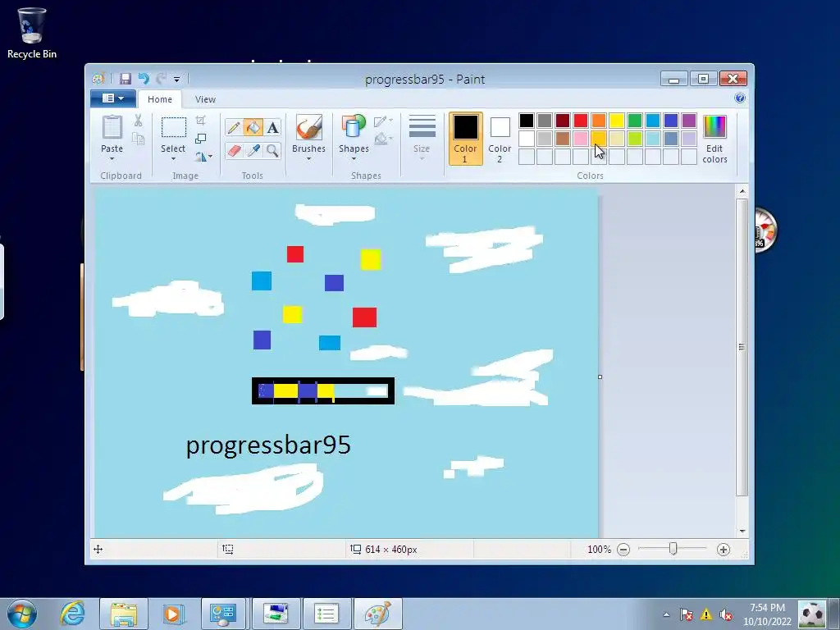Choose the pink (rose) color swatch
This screenshot has width=840, height=630.
pyautogui.click(x=581, y=139)
